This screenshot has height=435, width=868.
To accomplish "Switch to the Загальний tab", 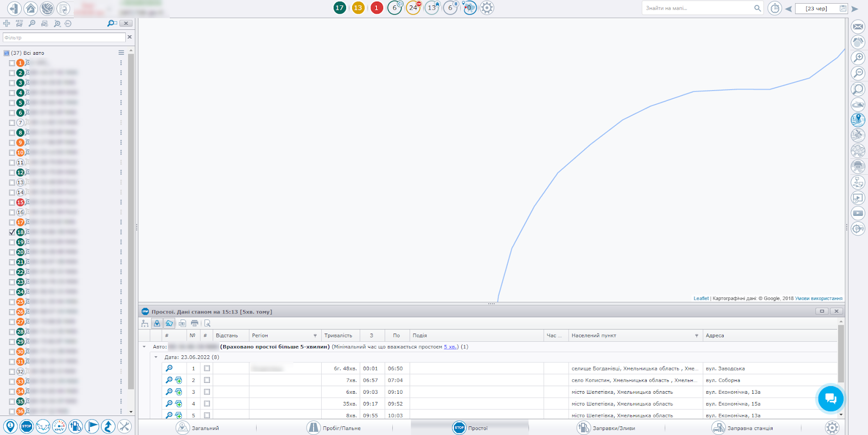I will point(197,428).
